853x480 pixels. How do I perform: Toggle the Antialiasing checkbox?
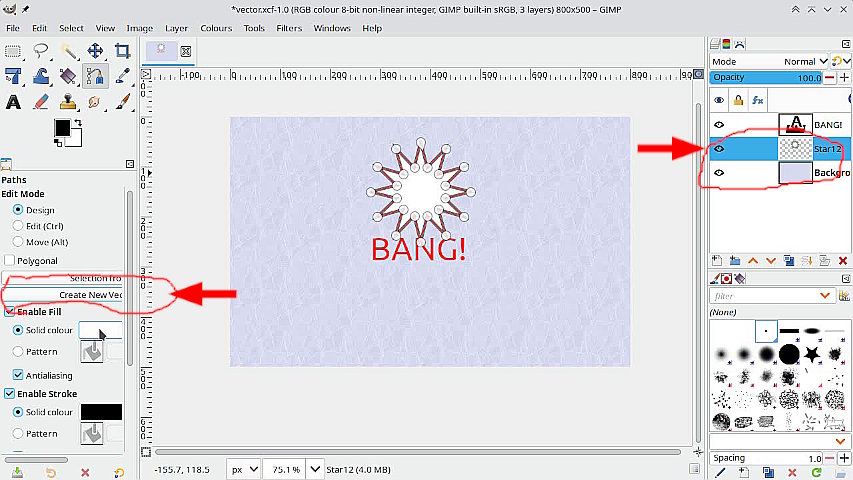pos(18,375)
